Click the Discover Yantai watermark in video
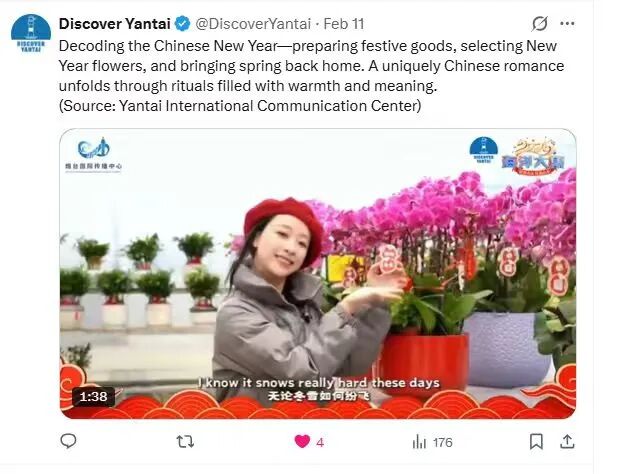This screenshot has height=474, width=619. tap(484, 150)
